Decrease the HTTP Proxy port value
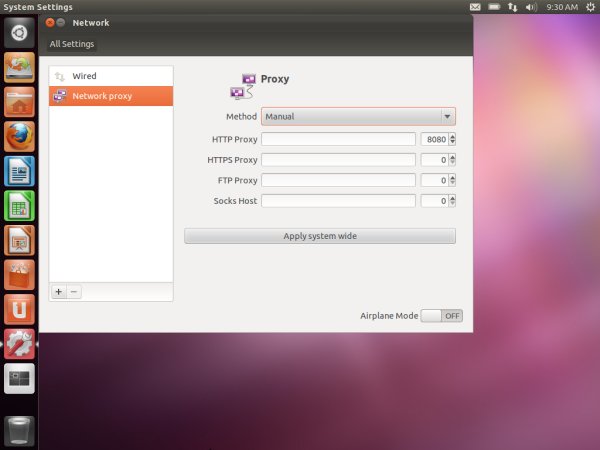Viewport: 600px width, 450px height. (x=453, y=142)
